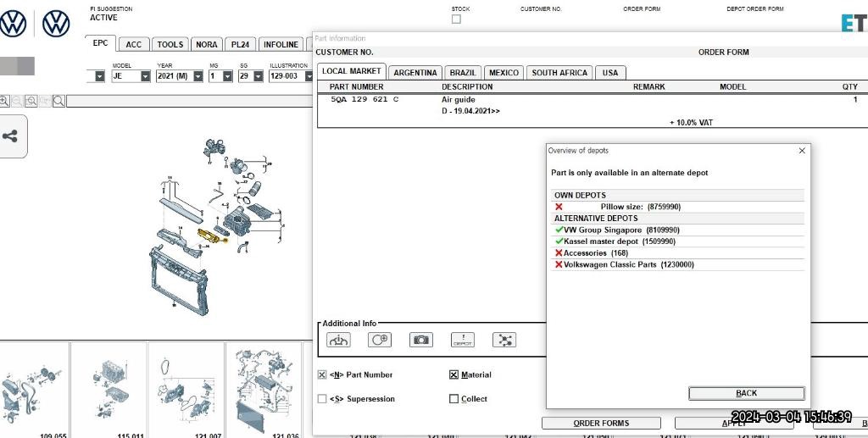Viewport: 868px width, 438px height.
Task: Open the camera photo icon
Action: (420, 340)
